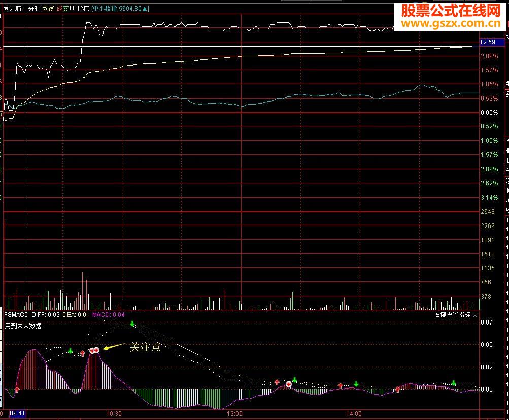Click the 10:30 time axis label
Image resolution: width=509 pixels, height=420 pixels.
click(x=114, y=414)
